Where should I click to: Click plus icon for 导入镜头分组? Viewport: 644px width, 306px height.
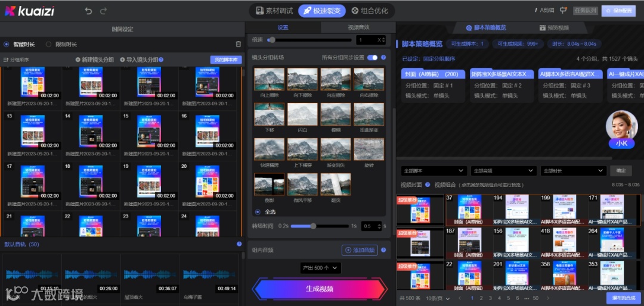tap(122, 60)
